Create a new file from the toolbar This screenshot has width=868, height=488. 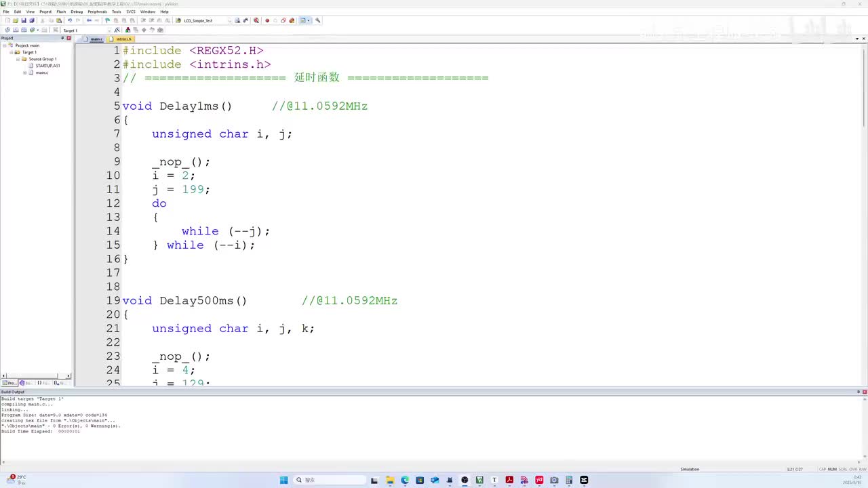[7, 20]
